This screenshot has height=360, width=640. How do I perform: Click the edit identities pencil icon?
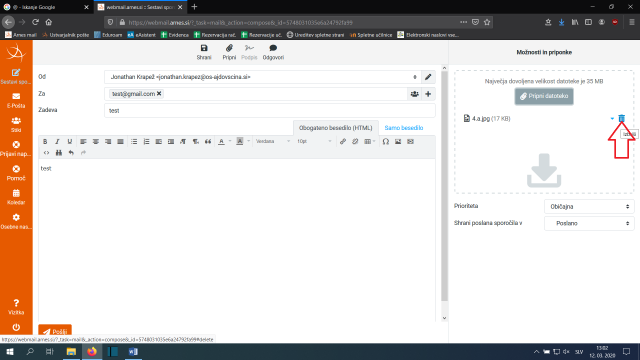pyautogui.click(x=428, y=77)
